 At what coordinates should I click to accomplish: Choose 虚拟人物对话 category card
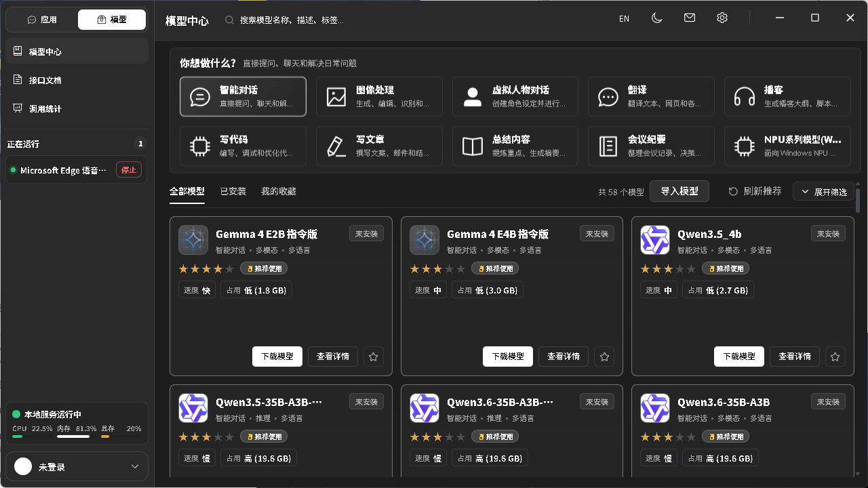(x=515, y=97)
